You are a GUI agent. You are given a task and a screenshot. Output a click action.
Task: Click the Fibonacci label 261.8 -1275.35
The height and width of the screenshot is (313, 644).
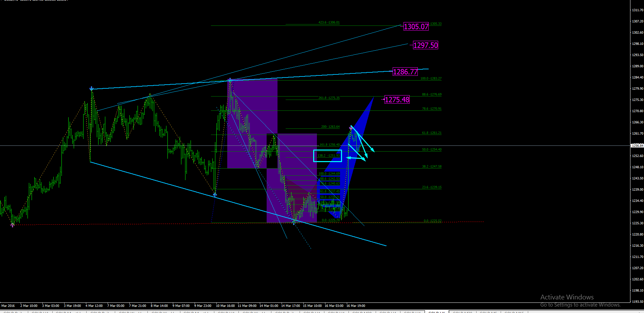[x=329, y=98]
